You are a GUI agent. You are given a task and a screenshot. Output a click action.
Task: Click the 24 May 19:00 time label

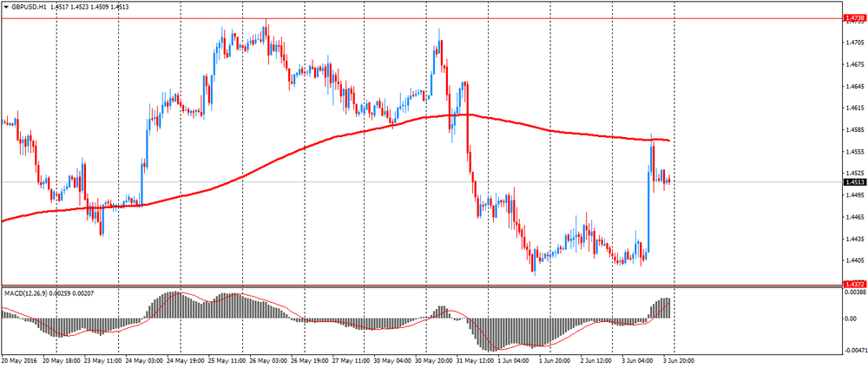tap(183, 361)
